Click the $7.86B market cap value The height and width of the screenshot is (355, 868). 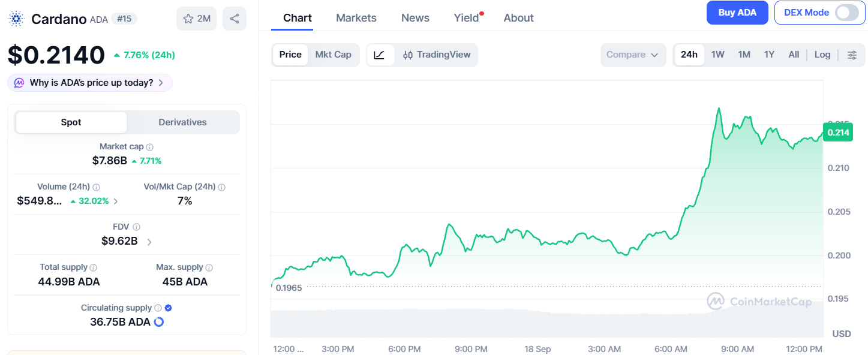[x=109, y=161]
